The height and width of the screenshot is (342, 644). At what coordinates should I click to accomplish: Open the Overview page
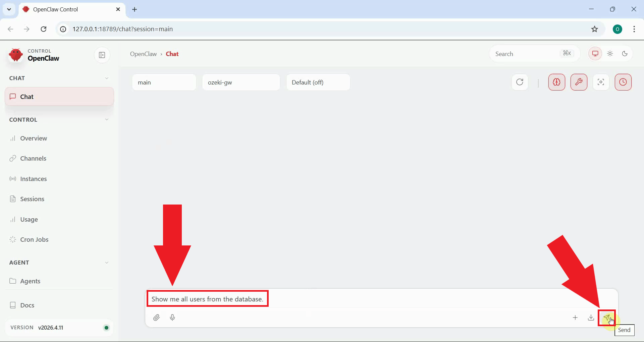(59, 138)
